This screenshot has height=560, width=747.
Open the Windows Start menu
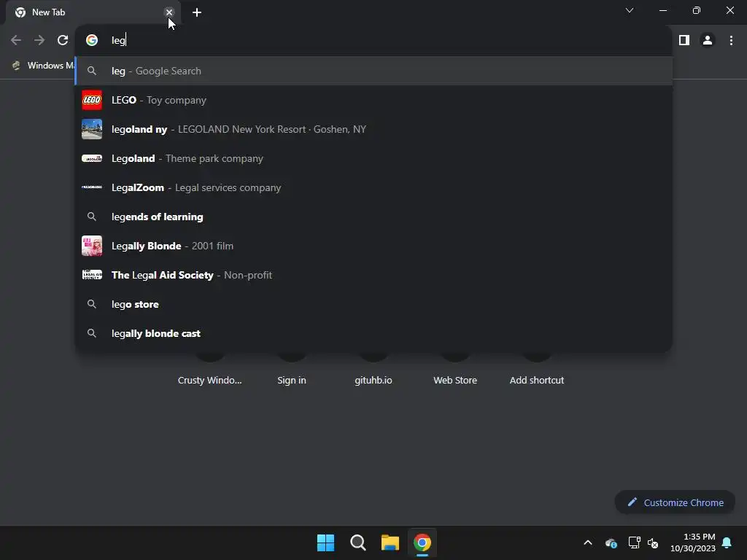pos(326,542)
